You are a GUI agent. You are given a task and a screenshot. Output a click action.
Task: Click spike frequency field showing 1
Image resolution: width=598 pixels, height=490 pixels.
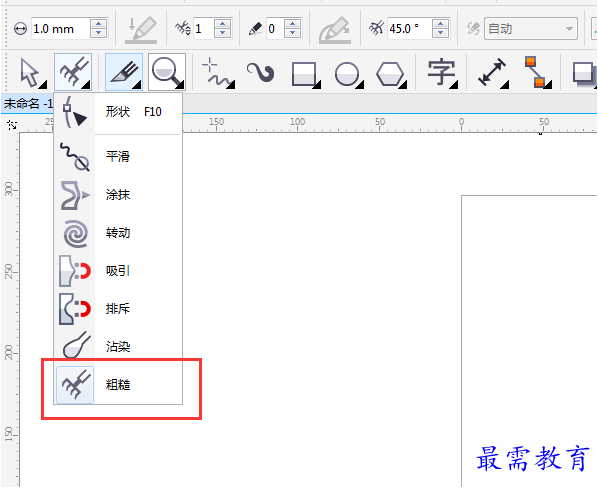(203, 29)
